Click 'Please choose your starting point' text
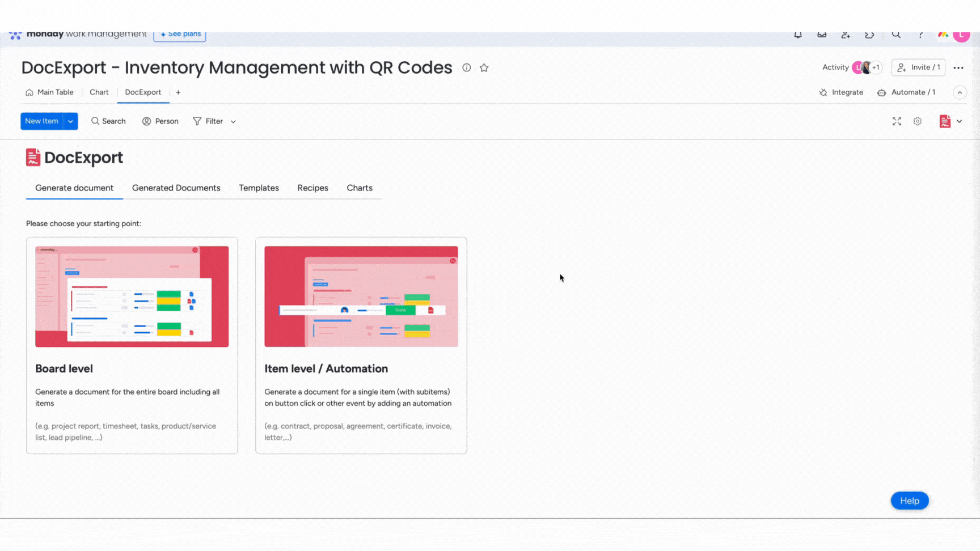 84,223
